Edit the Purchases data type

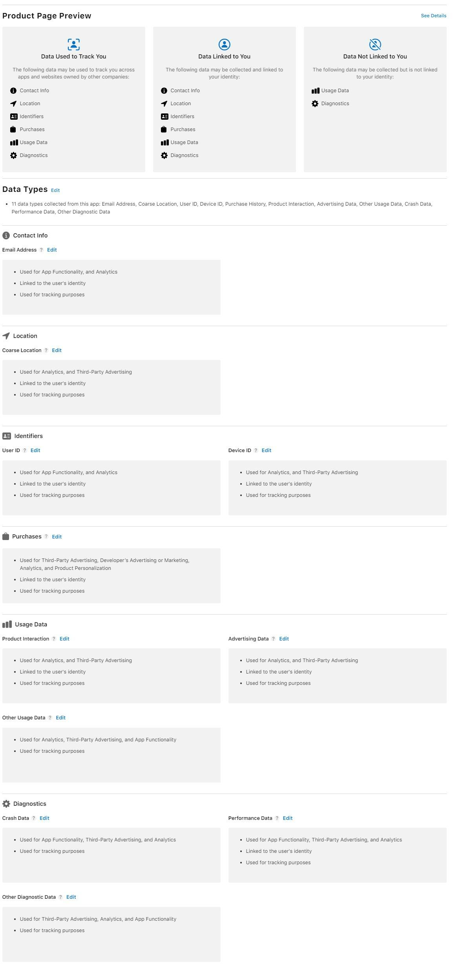click(x=57, y=537)
